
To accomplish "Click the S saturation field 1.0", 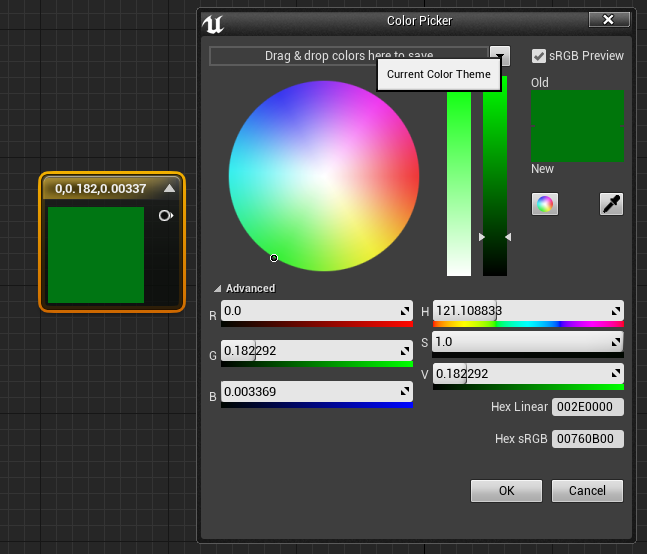I will [528, 342].
